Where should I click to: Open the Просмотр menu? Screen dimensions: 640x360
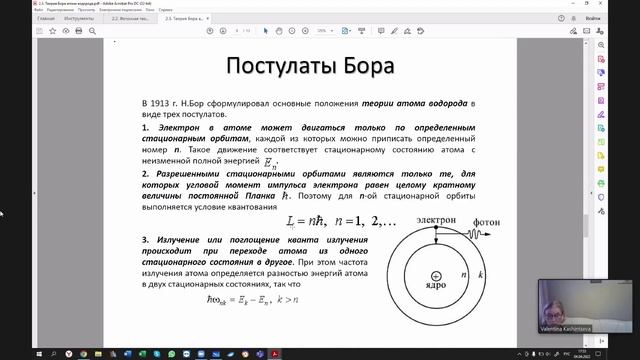87,10
